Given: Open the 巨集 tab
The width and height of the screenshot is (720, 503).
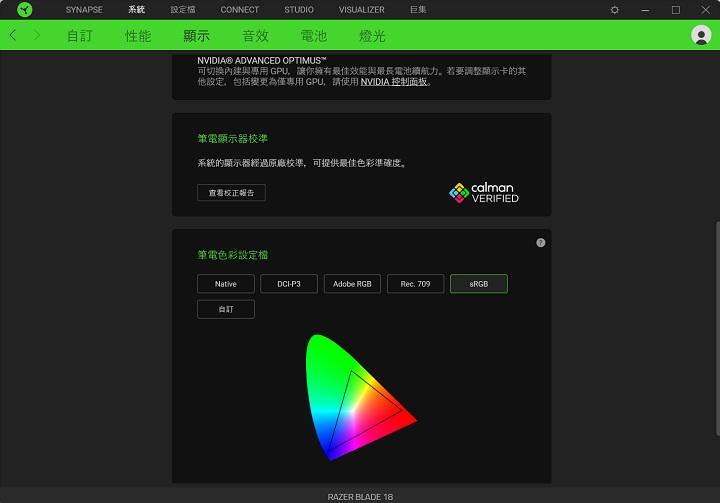Looking at the screenshot, I should click(x=418, y=10).
